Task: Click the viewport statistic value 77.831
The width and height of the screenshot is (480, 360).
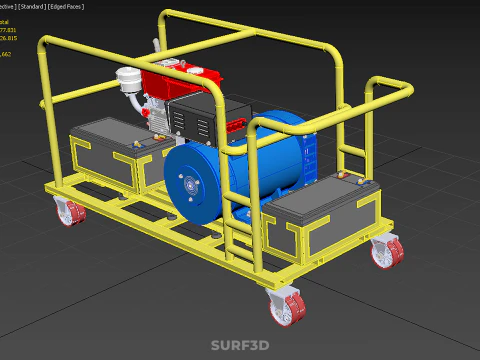Action: click(x=8, y=30)
